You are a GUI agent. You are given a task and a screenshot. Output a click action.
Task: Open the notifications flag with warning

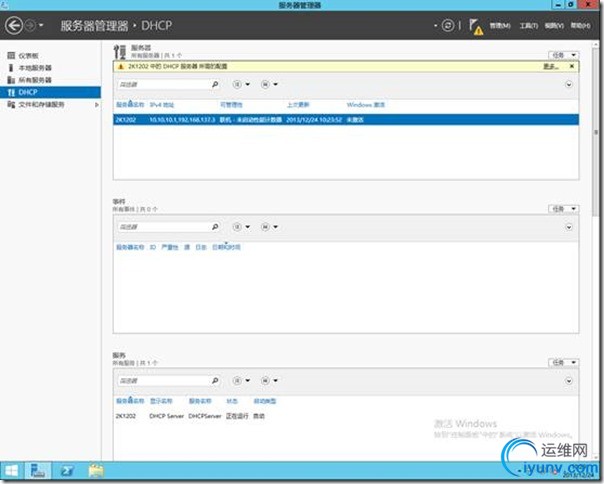(476, 27)
